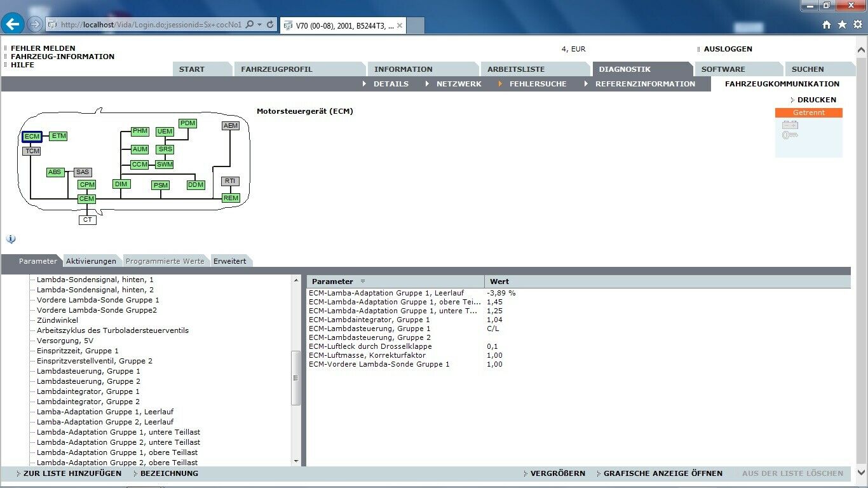Click the blue info icon below diagram
The height and width of the screenshot is (488, 868).
(11, 240)
